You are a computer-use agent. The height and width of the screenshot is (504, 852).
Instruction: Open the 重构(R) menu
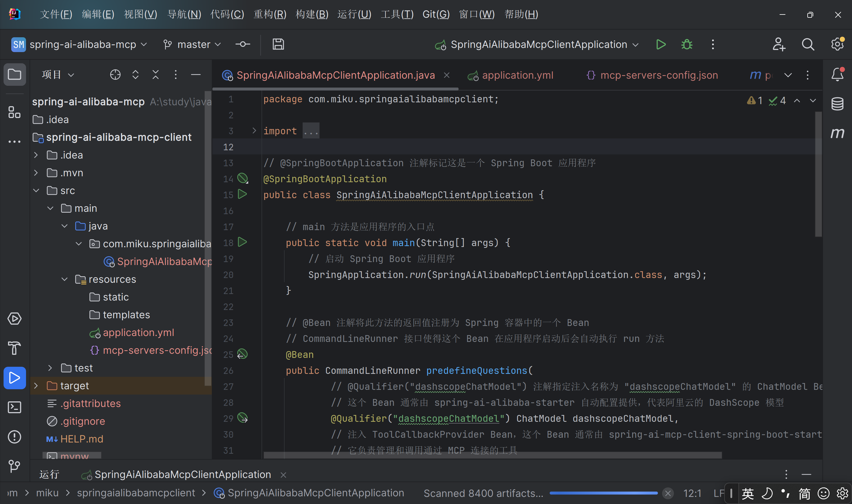[270, 14]
